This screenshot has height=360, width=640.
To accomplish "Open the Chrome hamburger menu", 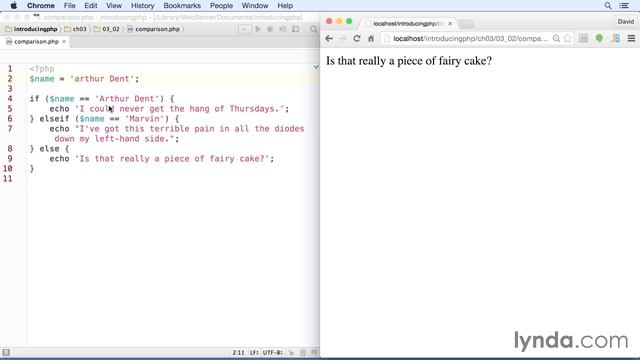I will 631,38.
